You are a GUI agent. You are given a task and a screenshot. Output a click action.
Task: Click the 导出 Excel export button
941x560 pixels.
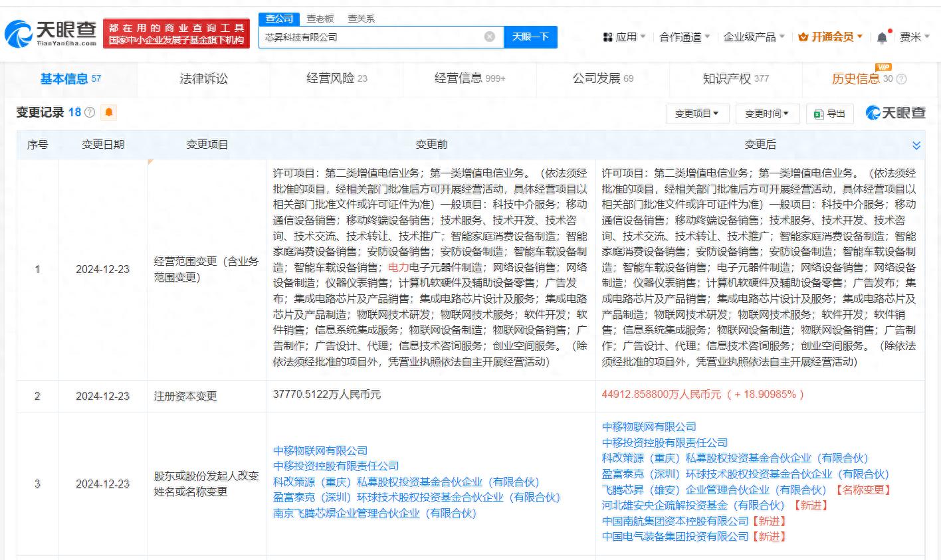[x=830, y=114]
